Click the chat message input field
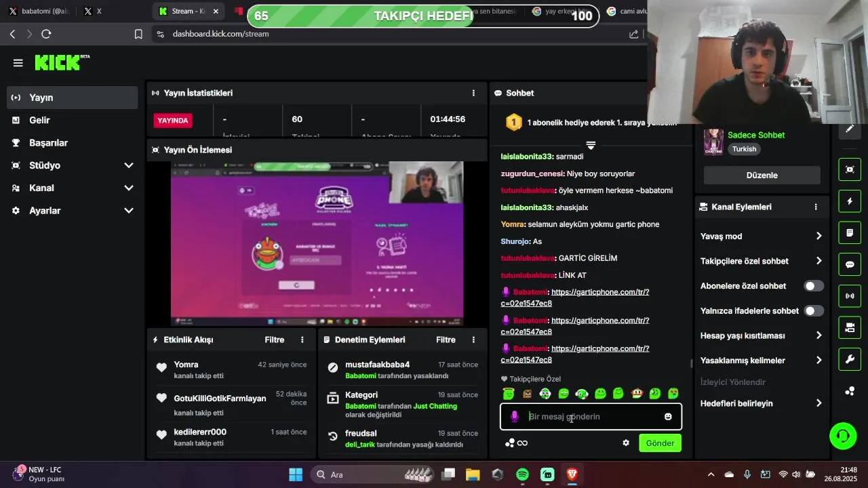 click(x=591, y=417)
